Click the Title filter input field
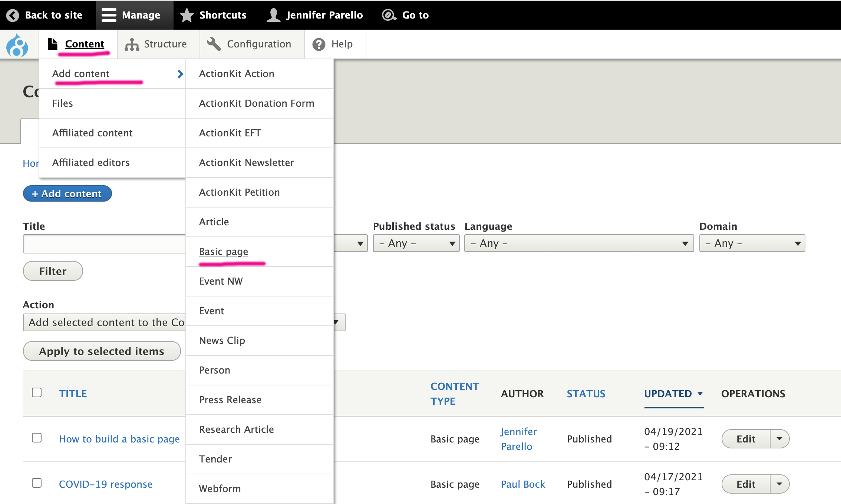841x504 pixels. (x=104, y=244)
